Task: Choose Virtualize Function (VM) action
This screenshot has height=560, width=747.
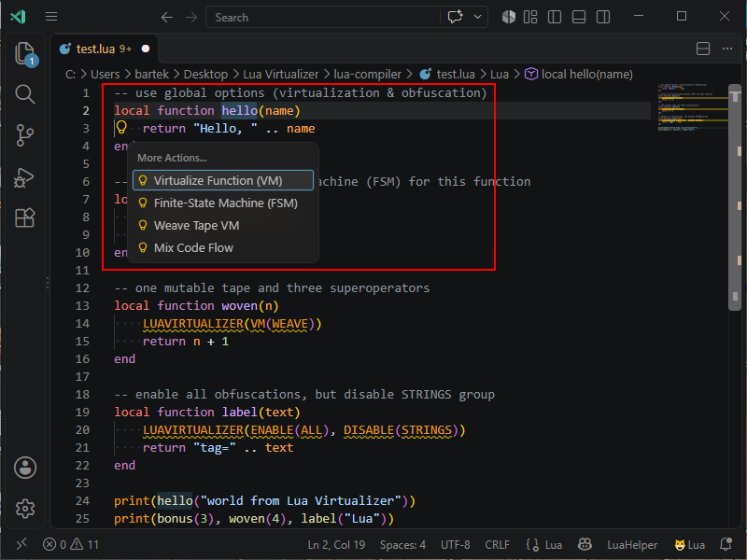Action: [223, 180]
